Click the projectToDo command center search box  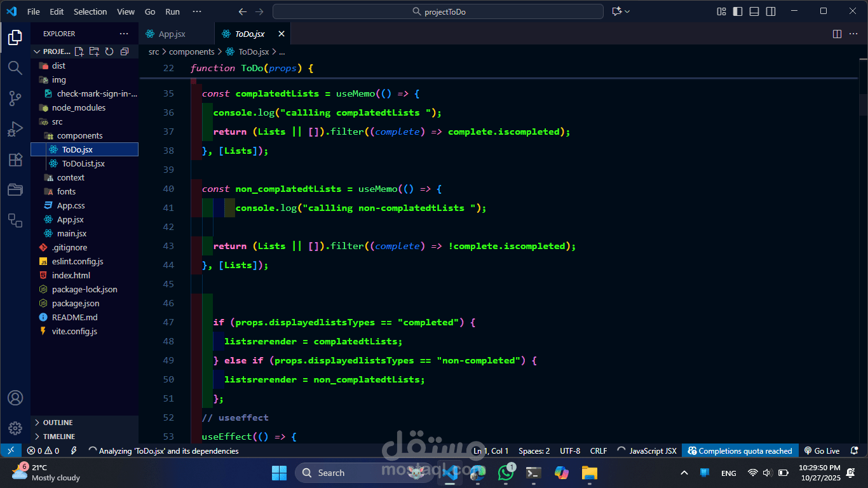pos(438,11)
